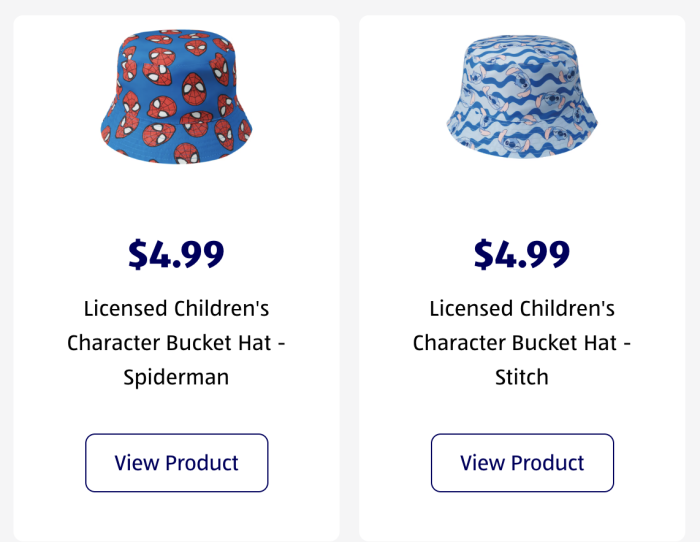This screenshot has width=700, height=542.
Task: Select the Stitch bucket hat title
Action: click(x=522, y=343)
